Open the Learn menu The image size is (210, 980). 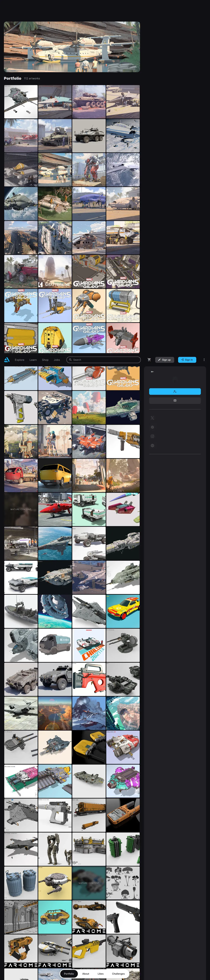[33, 360]
